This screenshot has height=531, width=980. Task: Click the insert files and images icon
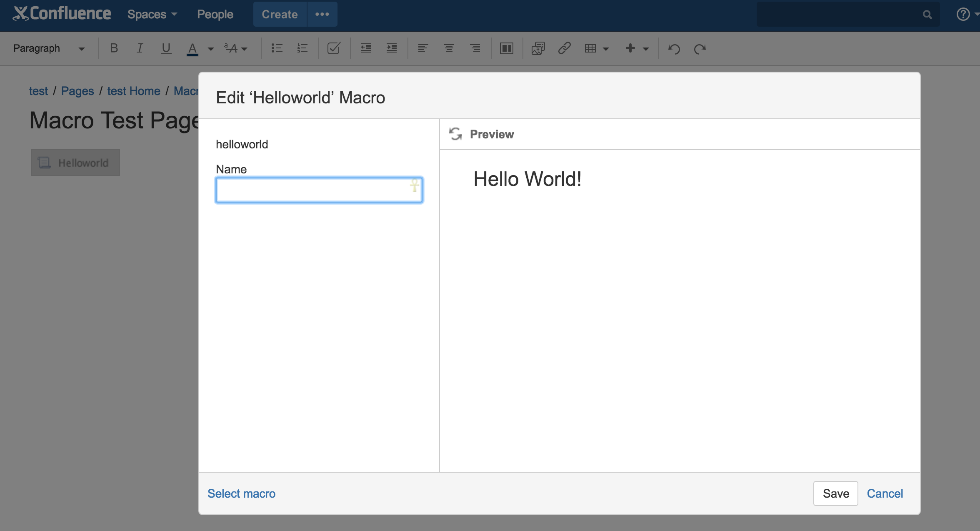point(538,48)
